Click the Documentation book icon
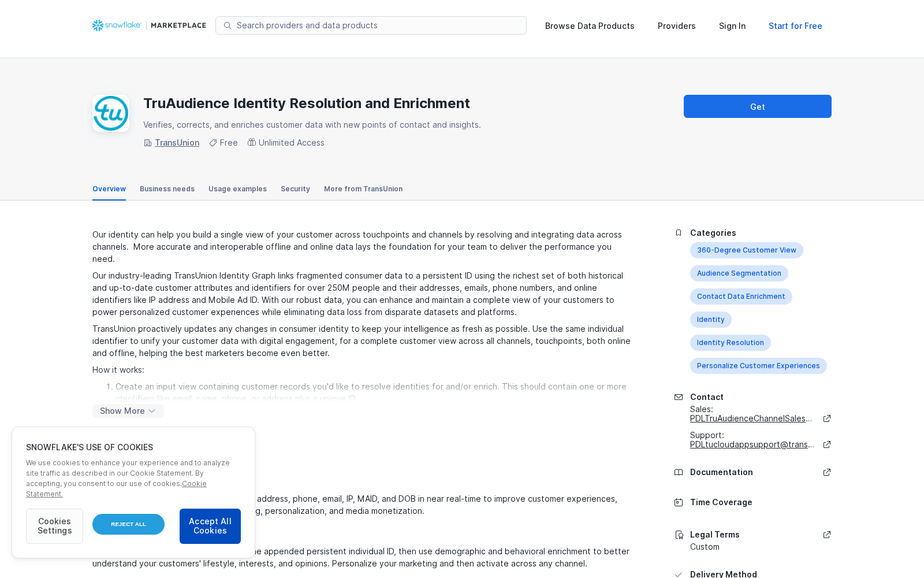The image size is (924, 578). tap(679, 472)
